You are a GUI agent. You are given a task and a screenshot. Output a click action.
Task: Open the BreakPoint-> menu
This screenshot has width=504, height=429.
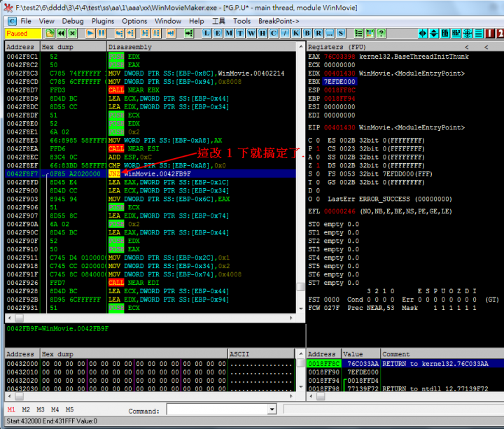coord(279,21)
